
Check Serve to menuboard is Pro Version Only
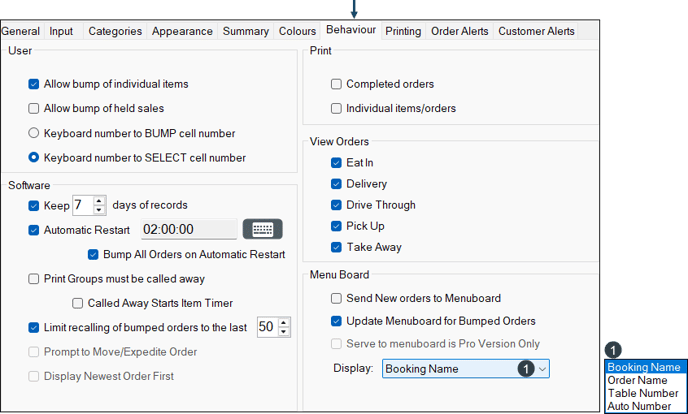click(336, 344)
